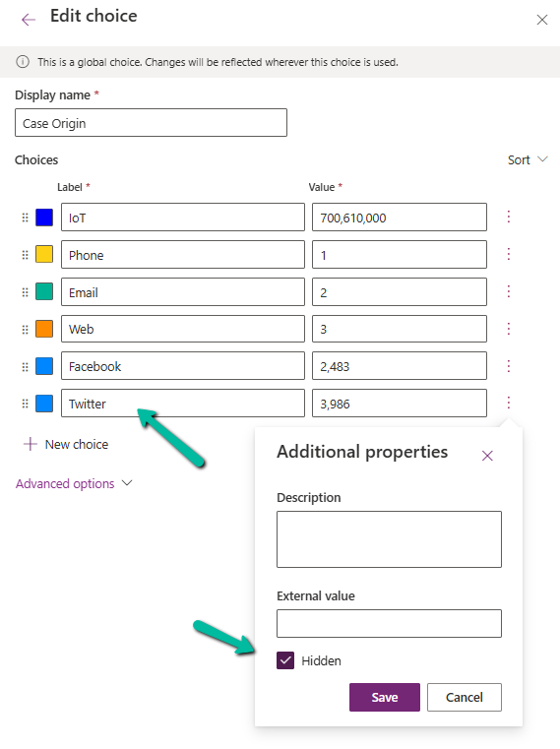Expand Advanced options
The image size is (560, 749).
coord(74,483)
